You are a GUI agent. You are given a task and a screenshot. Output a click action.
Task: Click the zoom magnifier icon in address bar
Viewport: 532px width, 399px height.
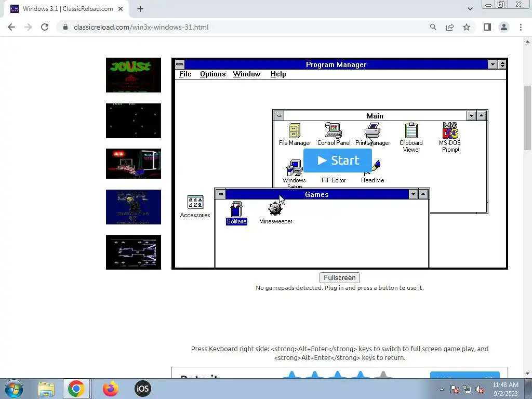(433, 27)
